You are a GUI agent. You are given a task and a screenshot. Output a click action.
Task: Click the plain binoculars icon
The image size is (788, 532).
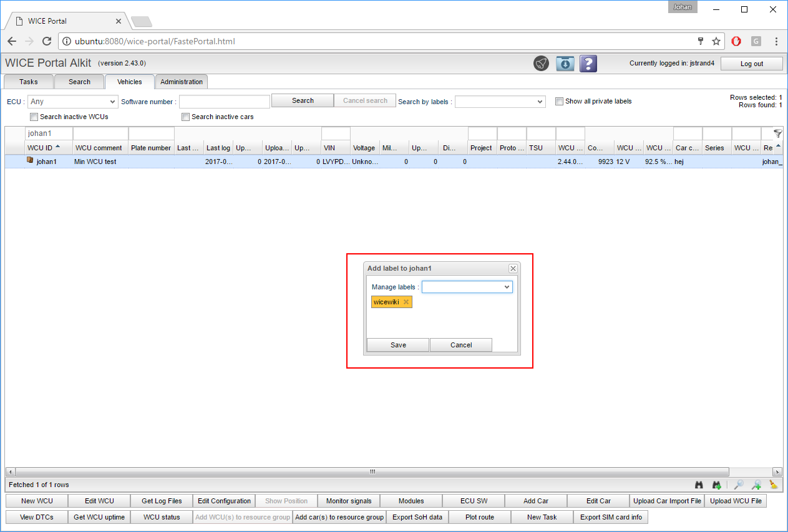699,485
